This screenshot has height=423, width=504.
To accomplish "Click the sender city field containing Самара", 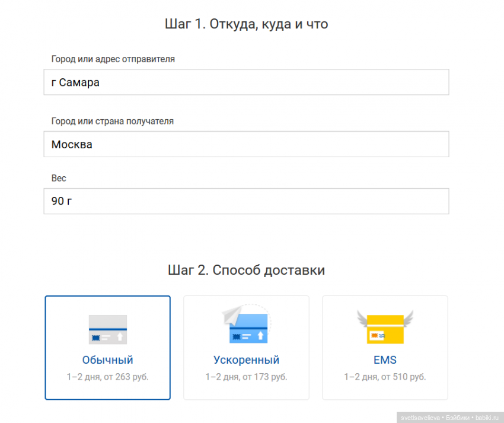I will [245, 82].
